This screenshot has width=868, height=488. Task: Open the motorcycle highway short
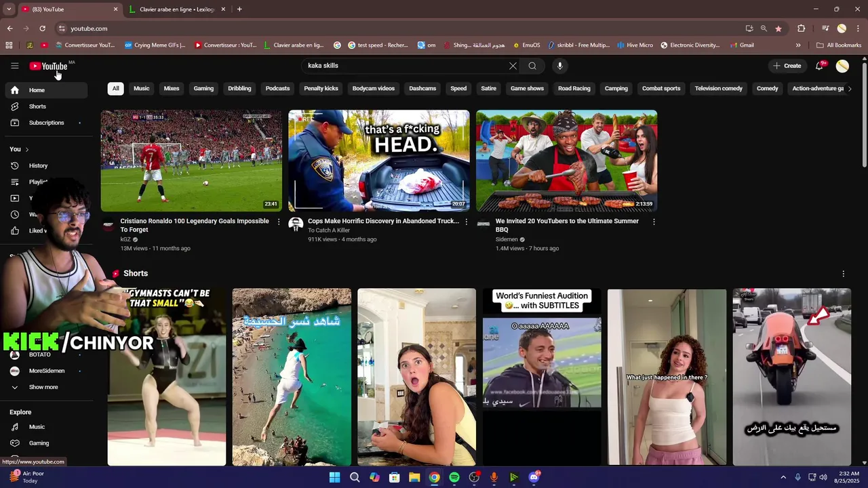click(792, 377)
